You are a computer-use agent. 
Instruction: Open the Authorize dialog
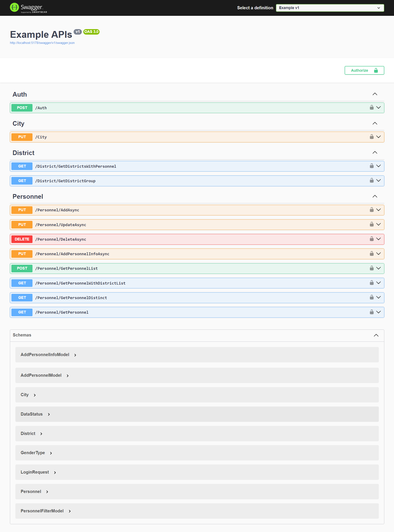click(x=364, y=70)
